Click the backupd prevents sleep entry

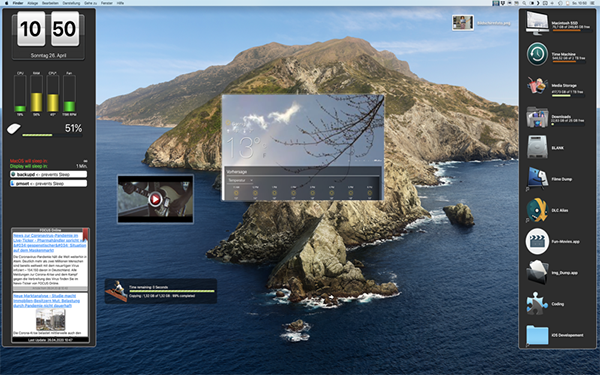[x=49, y=174]
